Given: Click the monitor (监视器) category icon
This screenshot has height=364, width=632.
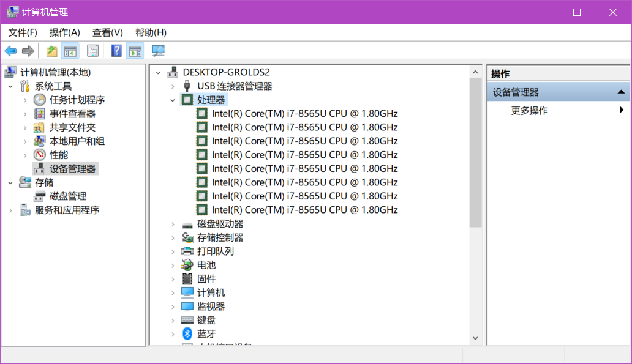Looking at the screenshot, I should tap(187, 306).
